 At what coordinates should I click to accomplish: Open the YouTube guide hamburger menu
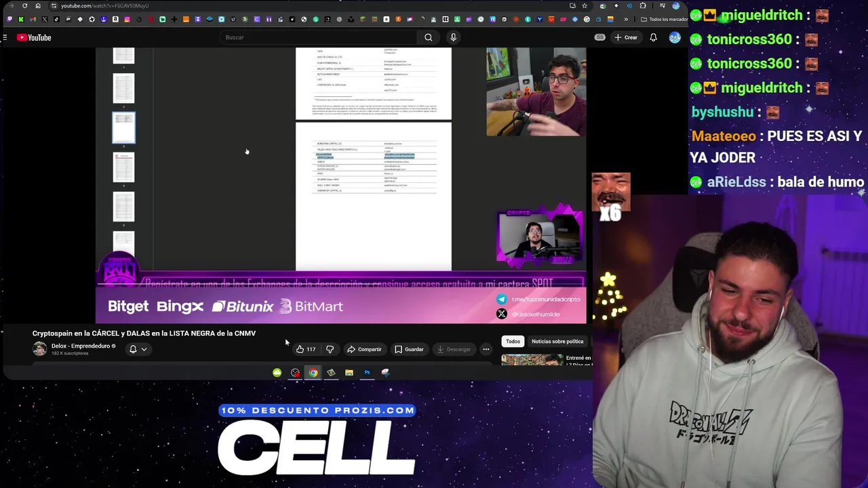(x=5, y=37)
